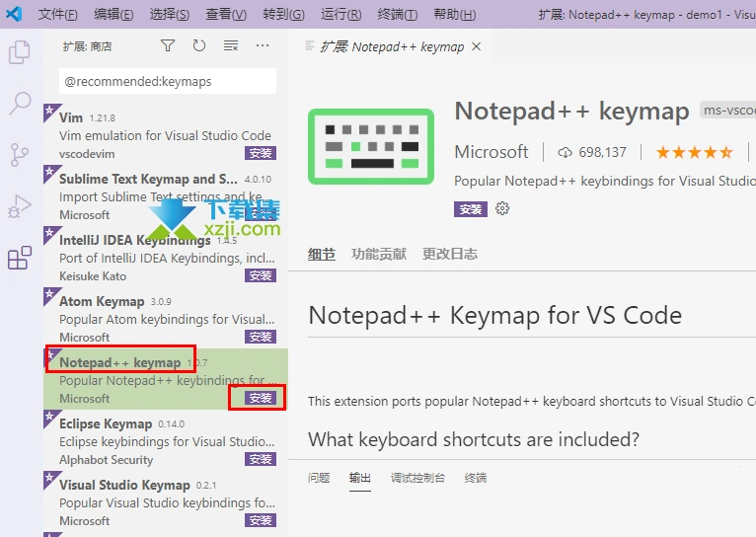Refresh the extensions list
756x537 pixels.
199,45
